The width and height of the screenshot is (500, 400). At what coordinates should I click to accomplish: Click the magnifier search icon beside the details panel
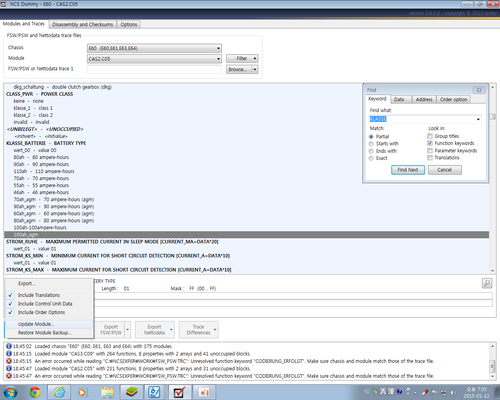pyautogui.click(x=487, y=283)
